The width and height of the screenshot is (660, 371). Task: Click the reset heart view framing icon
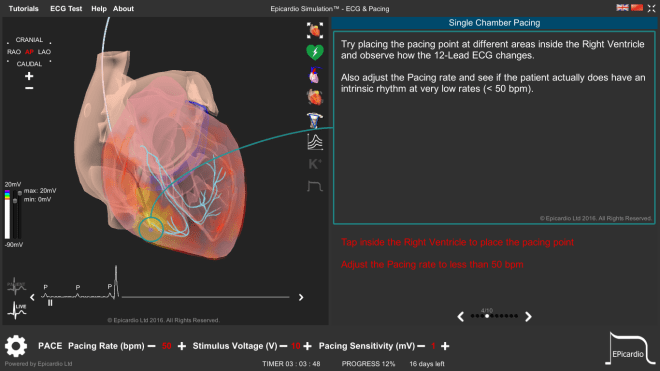315,30
